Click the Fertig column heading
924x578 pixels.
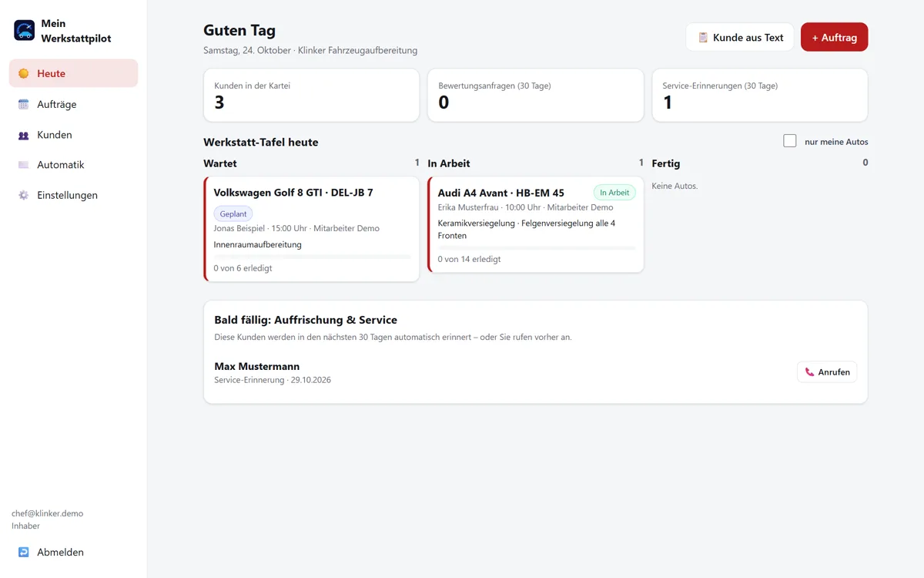(666, 163)
